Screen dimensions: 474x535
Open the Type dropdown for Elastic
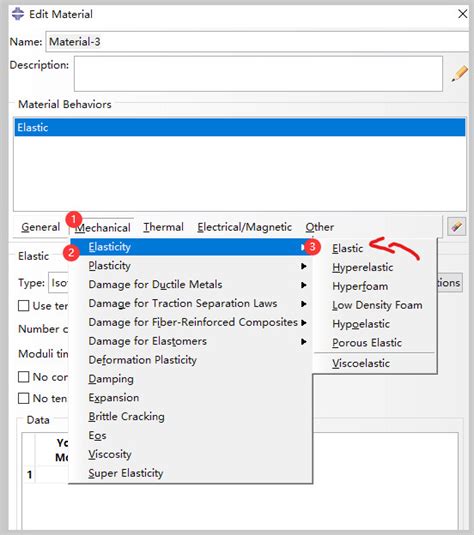[59, 283]
